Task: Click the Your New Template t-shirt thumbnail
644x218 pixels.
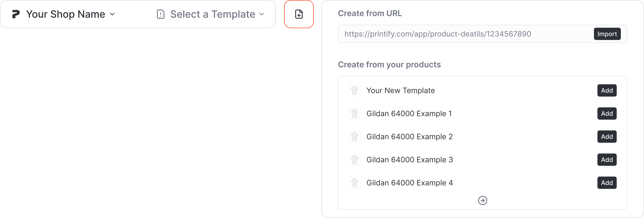Action: point(354,90)
